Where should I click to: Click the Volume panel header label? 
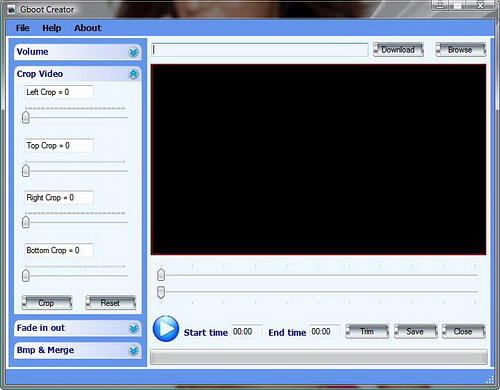pos(32,52)
